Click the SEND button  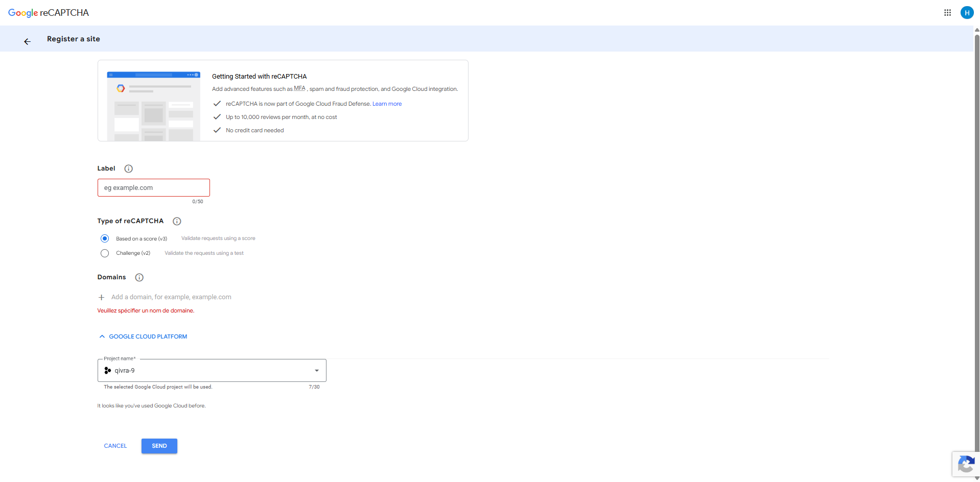[x=159, y=446]
